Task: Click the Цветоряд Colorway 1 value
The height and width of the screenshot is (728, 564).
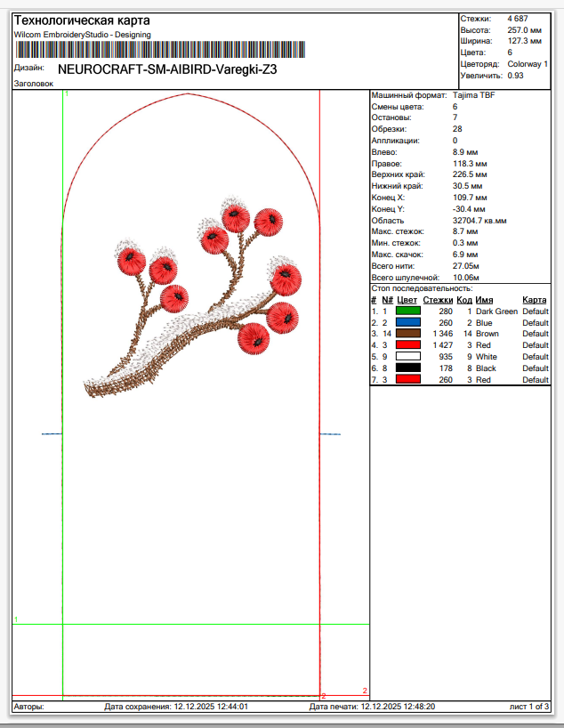Action: (x=528, y=64)
